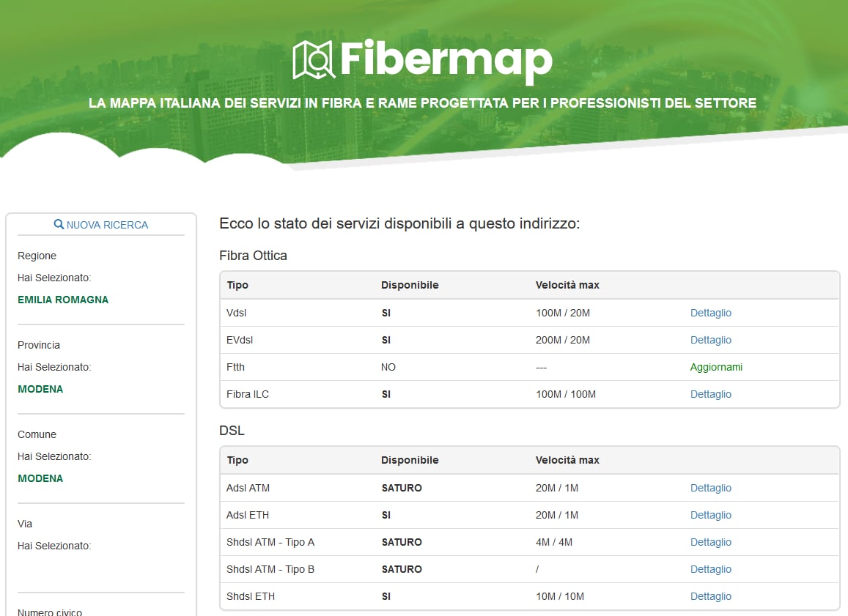Click SATURO in Shdsl ATM - Tipo B row
Viewport: 848px width, 616px height.
click(x=402, y=569)
